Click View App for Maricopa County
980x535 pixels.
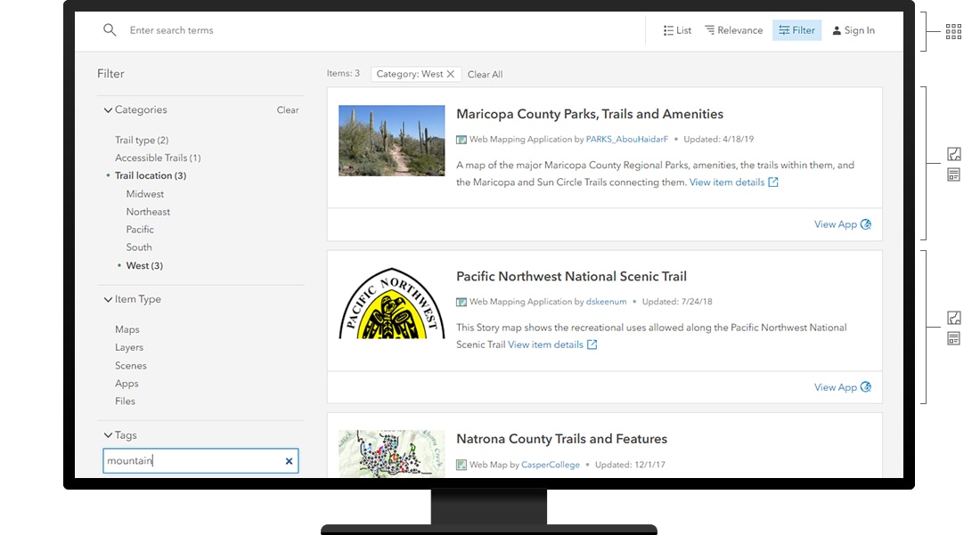pos(843,224)
